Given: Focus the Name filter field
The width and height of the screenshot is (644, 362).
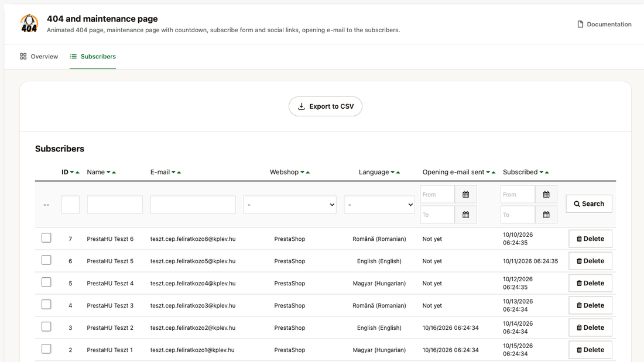Looking at the screenshot, I should [115, 205].
